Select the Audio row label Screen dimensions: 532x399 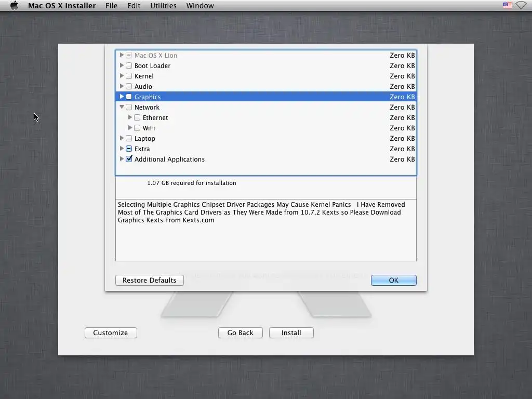coord(143,87)
